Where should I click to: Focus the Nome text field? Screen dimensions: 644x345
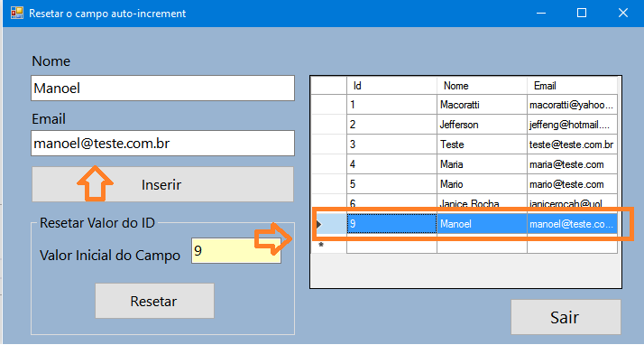tap(162, 88)
